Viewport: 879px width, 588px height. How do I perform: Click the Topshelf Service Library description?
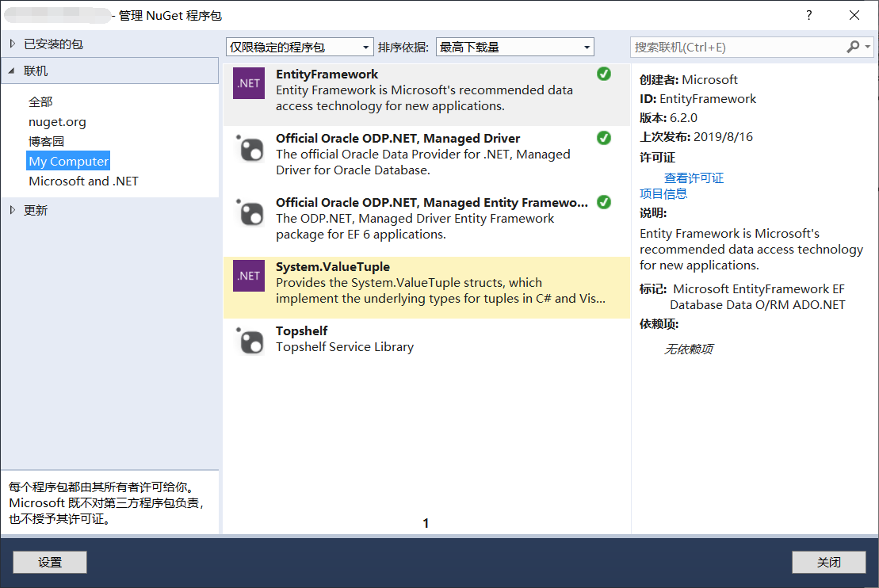[x=345, y=347]
